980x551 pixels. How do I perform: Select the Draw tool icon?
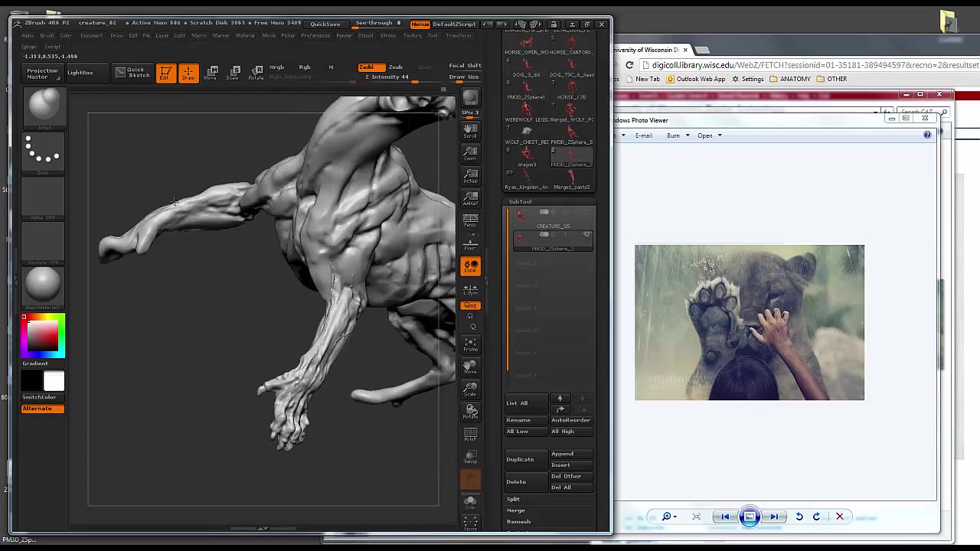(x=188, y=73)
